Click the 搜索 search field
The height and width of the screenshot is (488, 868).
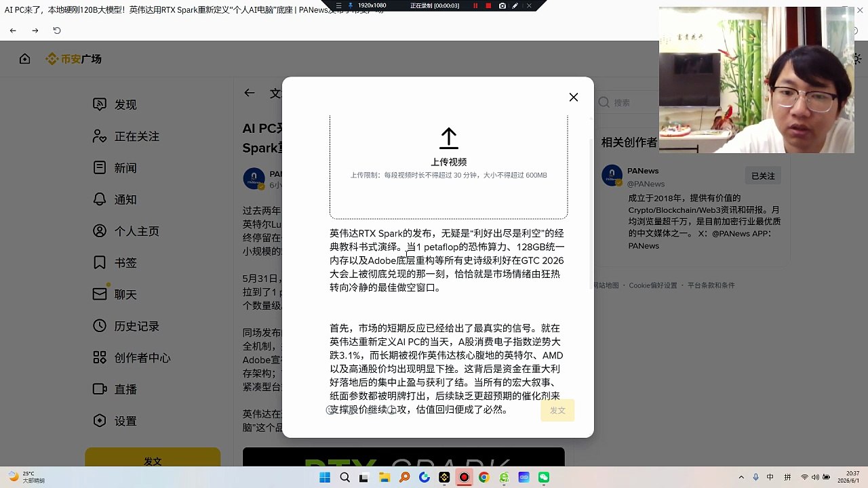[627, 102]
